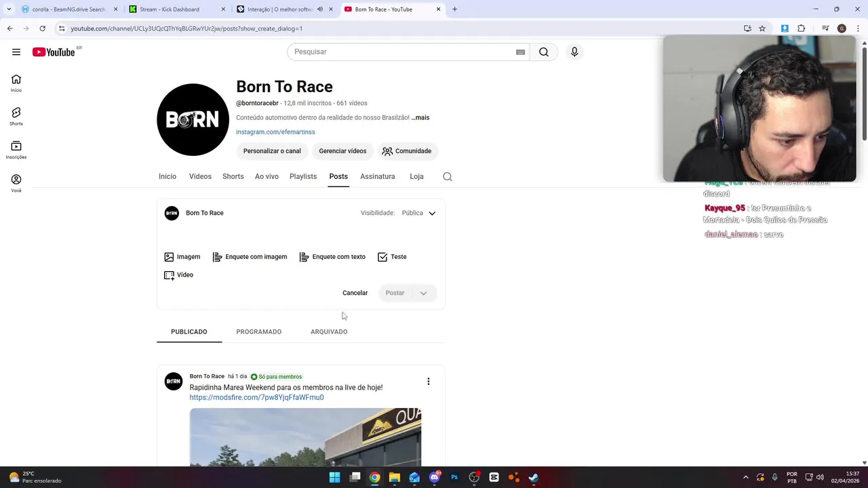
Task: Open Steam from the taskbar
Action: 534,477
